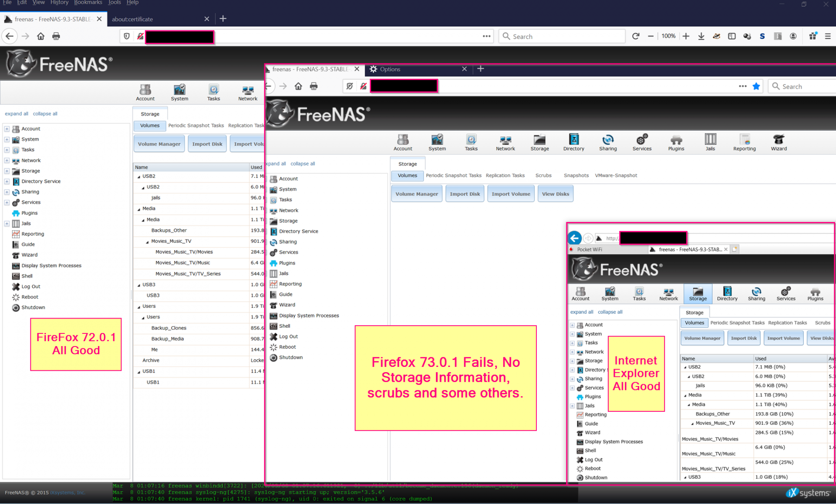836x504 pixels.
Task: Open Sharing icon in middle Firefox FreeNAS toolbar
Action: pos(608,142)
